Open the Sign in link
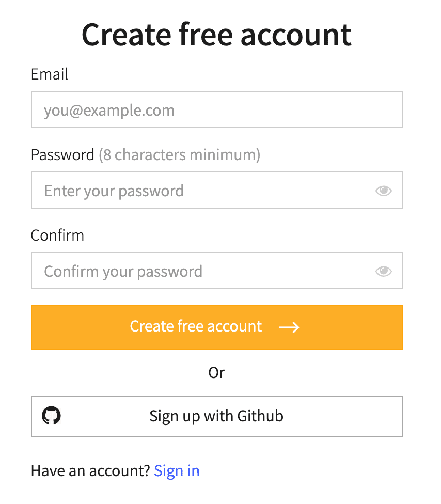This screenshot has width=441, height=504. [x=177, y=471]
